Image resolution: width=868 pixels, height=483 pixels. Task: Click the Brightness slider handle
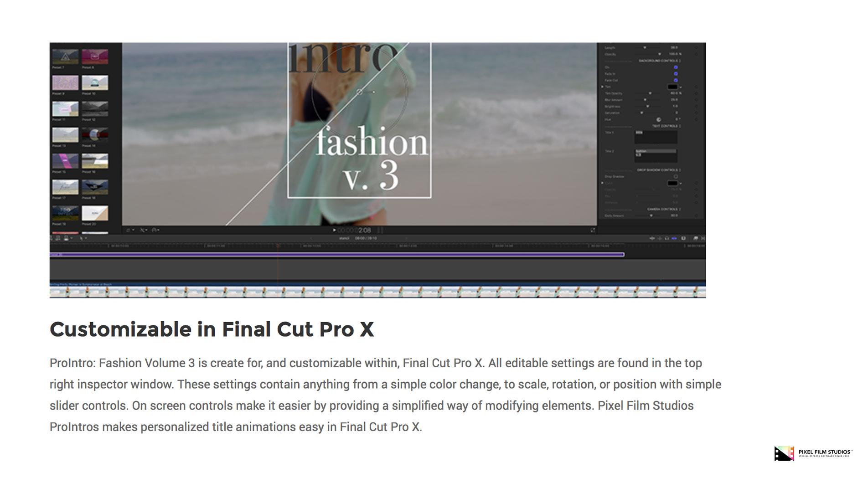coord(647,106)
